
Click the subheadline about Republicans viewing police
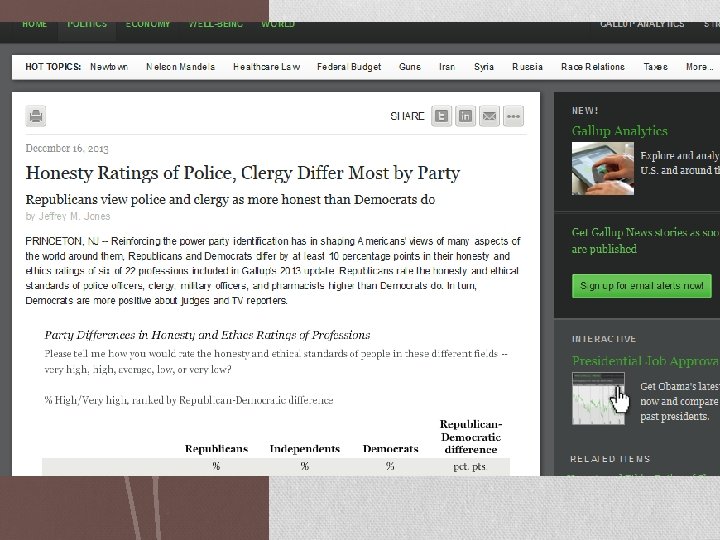tap(230, 200)
